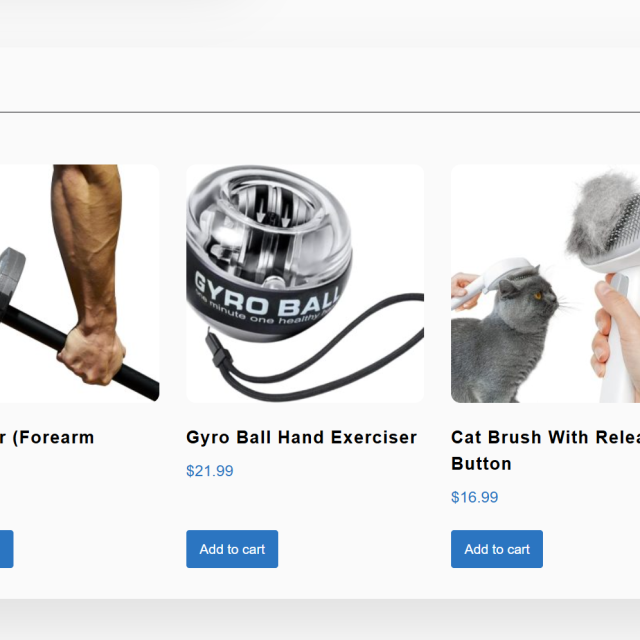Click the gray cat in the photo
Viewport: 640px width, 640px height.
(504, 339)
